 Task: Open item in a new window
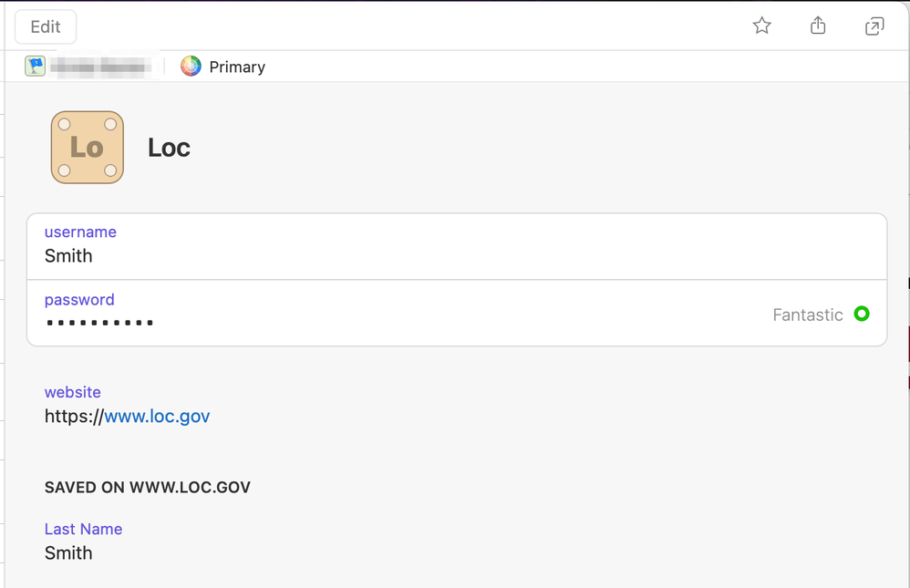[874, 26]
